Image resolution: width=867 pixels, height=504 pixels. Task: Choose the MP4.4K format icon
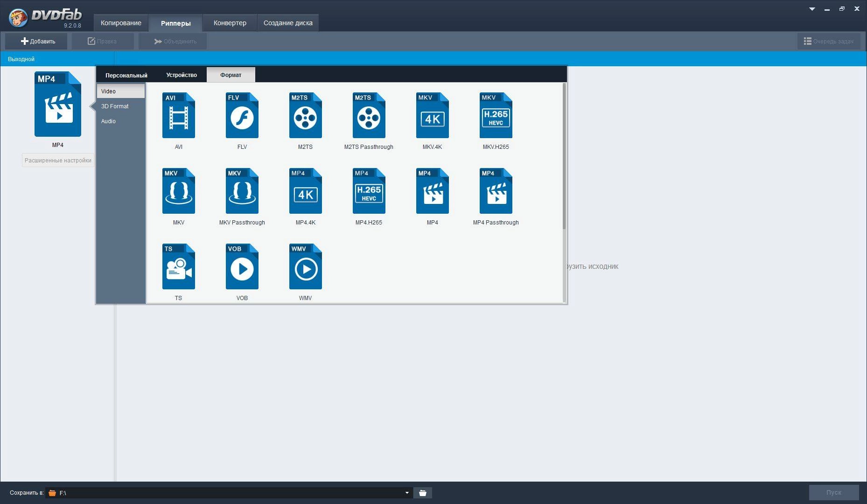[x=306, y=191]
